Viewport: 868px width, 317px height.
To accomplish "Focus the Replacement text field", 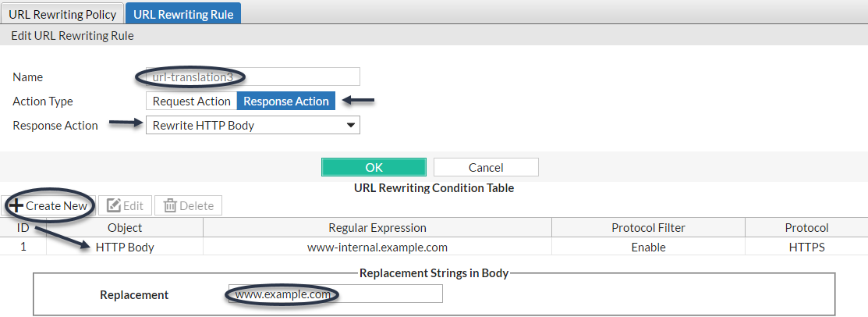I will (x=335, y=294).
